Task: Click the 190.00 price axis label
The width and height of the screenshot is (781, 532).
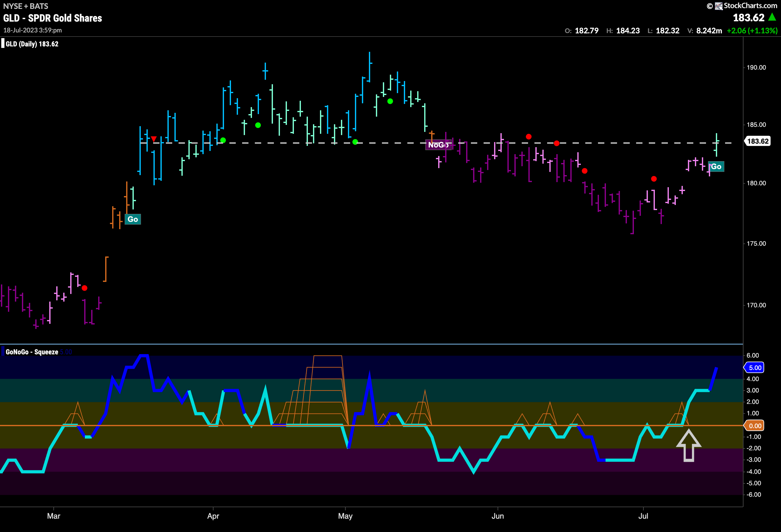Action: click(x=756, y=68)
